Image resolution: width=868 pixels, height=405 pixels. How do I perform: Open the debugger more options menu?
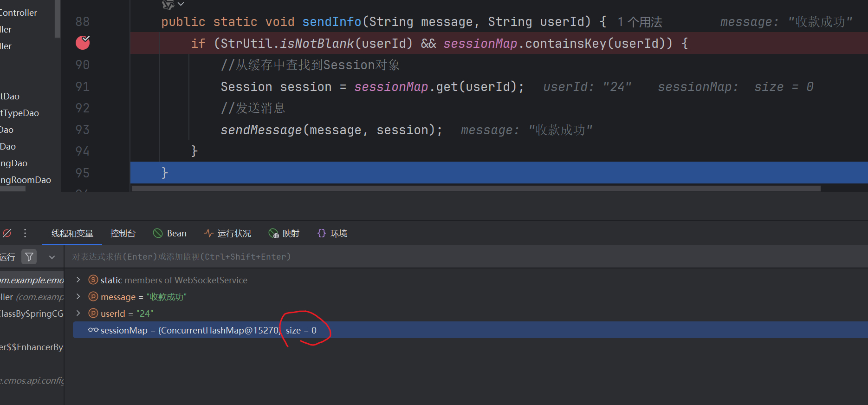pos(25,233)
